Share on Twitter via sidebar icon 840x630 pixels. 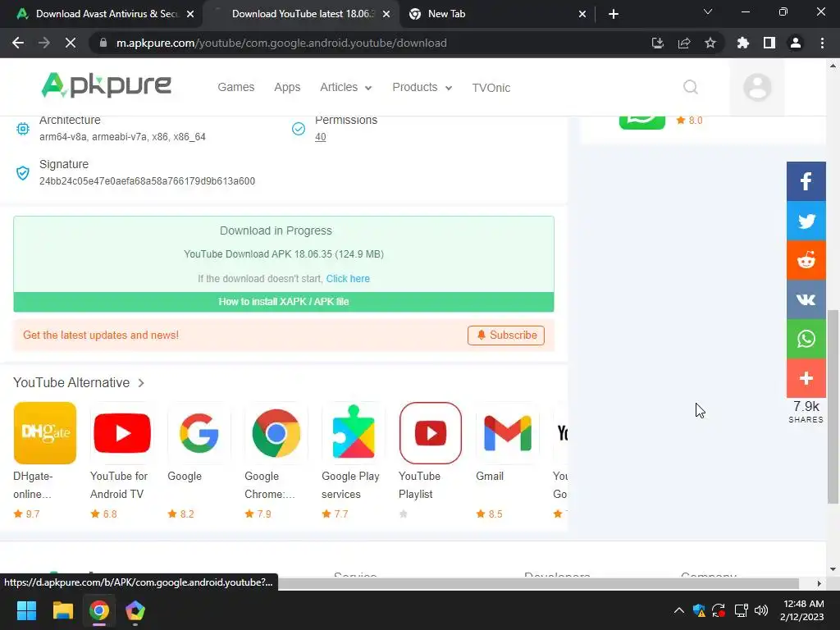click(806, 221)
